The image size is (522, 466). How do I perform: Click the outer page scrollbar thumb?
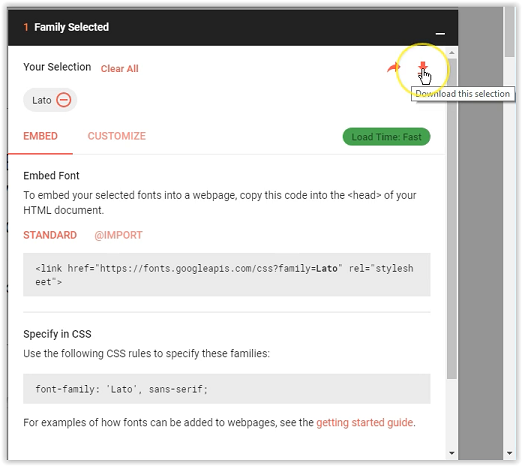tap(509, 33)
